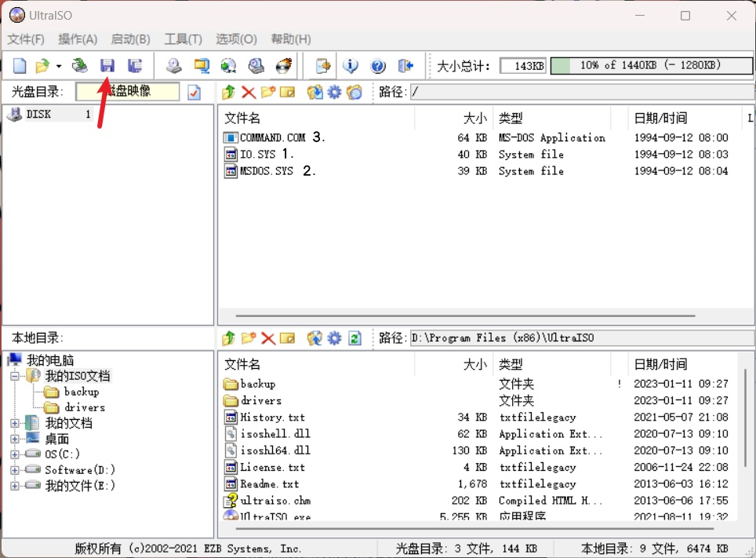756x558 pixels.
Task: Click the Set boot file icon in image pane
Action: click(354, 92)
